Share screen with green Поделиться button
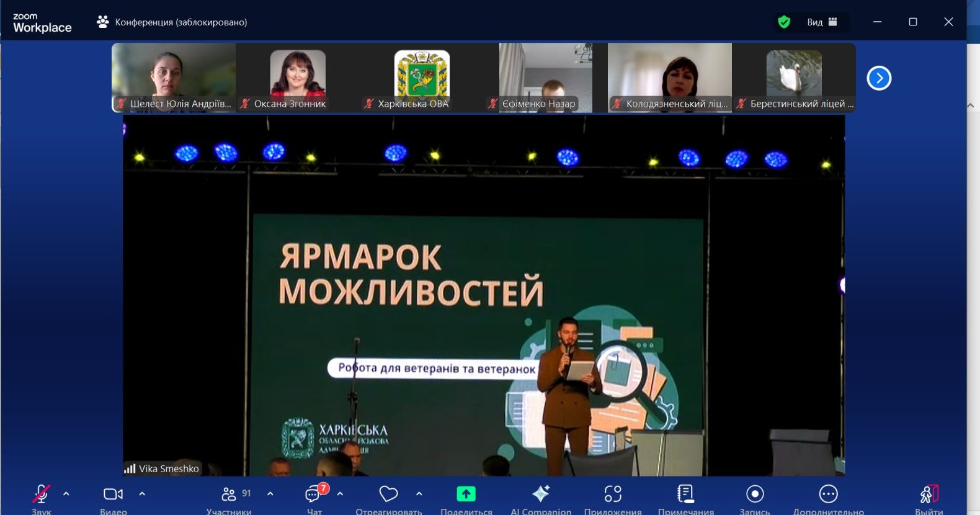This screenshot has width=980, height=515. tap(466, 494)
